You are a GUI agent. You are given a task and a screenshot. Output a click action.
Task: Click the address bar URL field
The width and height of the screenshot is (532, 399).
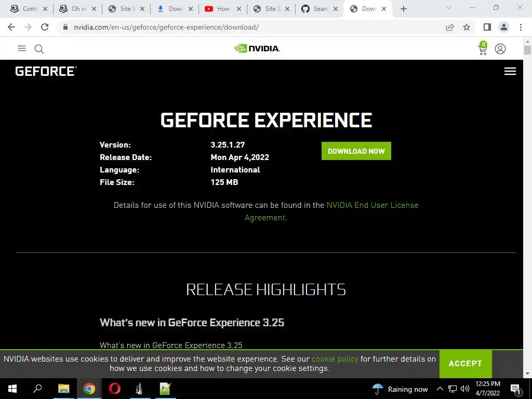tap(251, 27)
